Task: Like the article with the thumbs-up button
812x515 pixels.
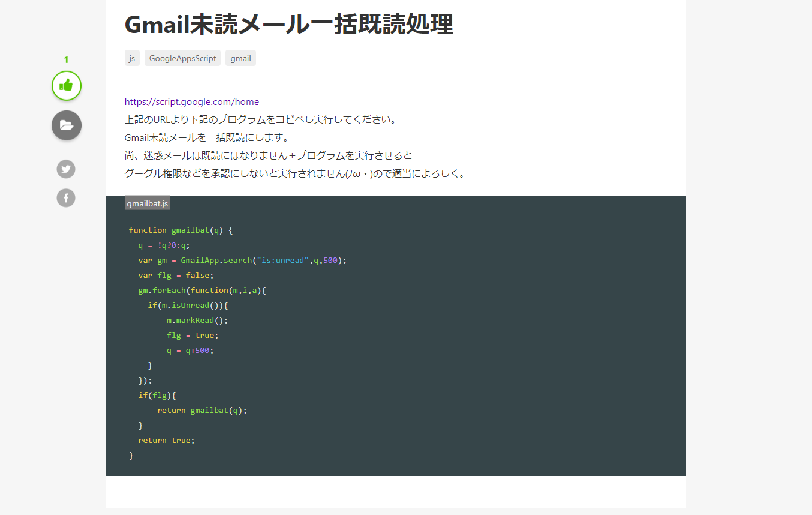Action: pos(66,86)
